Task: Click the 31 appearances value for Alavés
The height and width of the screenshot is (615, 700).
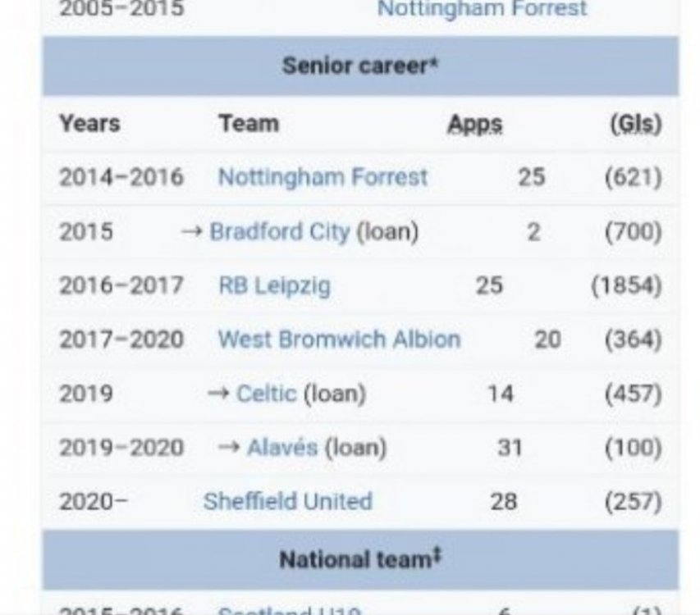Action: (510, 448)
